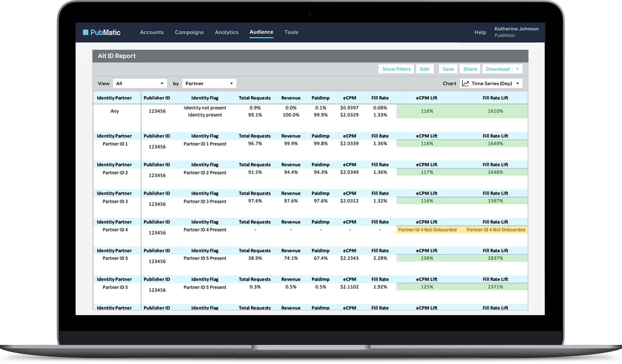622x364 pixels.
Task: Save the Alt ID report
Action: click(x=448, y=69)
